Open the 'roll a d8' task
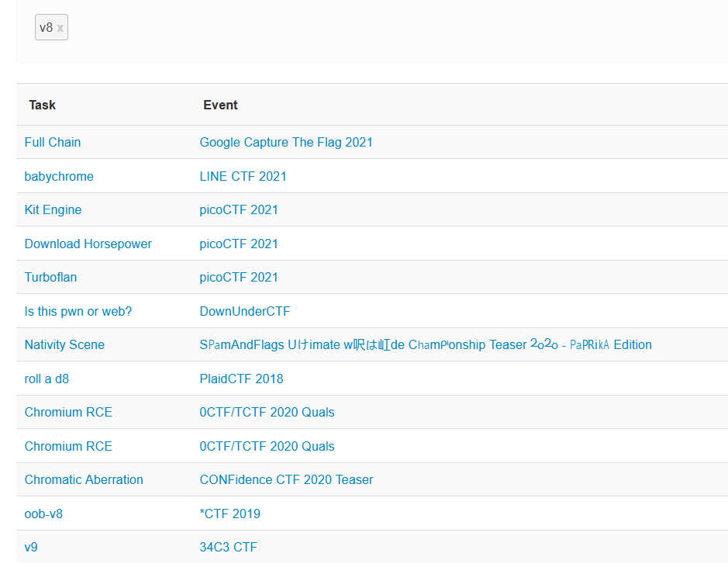 (x=47, y=379)
